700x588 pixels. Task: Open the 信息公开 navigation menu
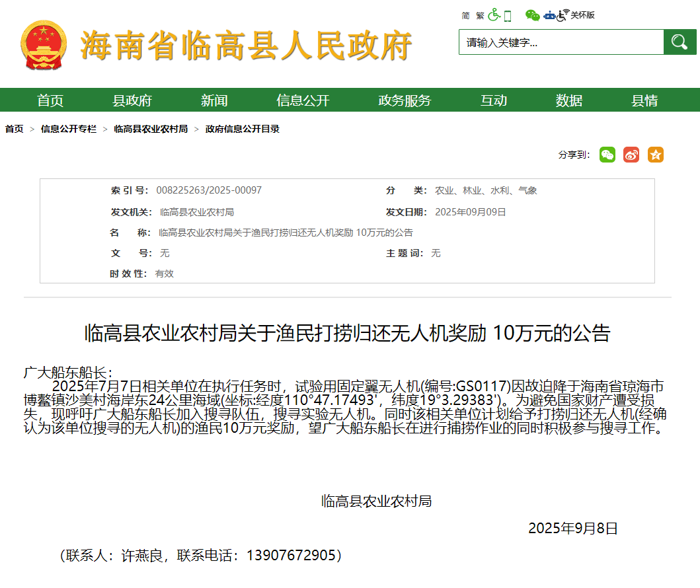click(303, 100)
